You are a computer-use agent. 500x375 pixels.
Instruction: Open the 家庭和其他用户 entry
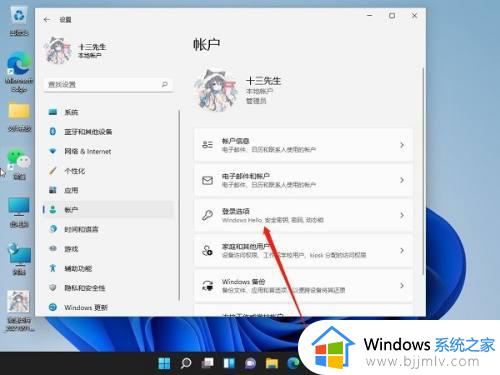[304, 250]
